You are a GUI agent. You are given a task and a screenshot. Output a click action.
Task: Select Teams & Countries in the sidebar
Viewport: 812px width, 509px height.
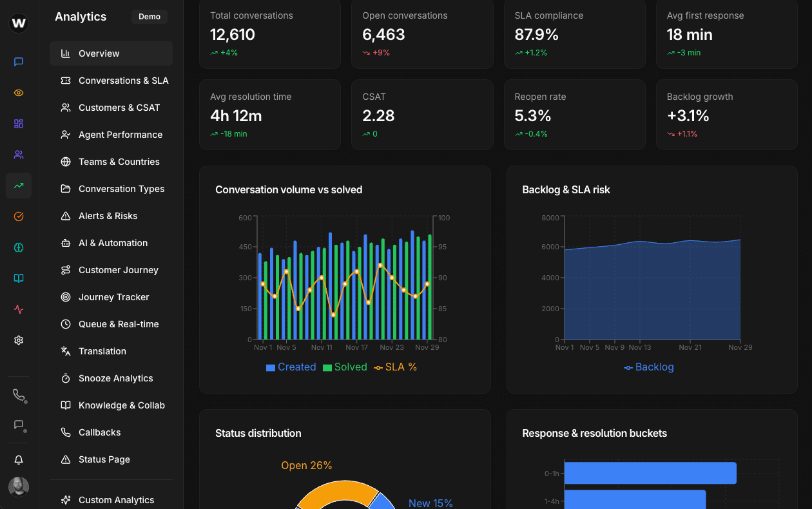pyautogui.click(x=119, y=162)
